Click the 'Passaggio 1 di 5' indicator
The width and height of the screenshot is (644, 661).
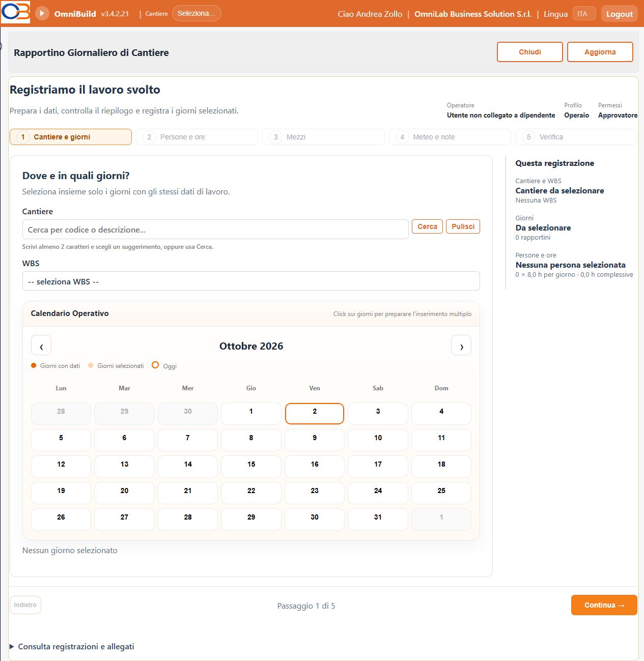[x=306, y=606]
